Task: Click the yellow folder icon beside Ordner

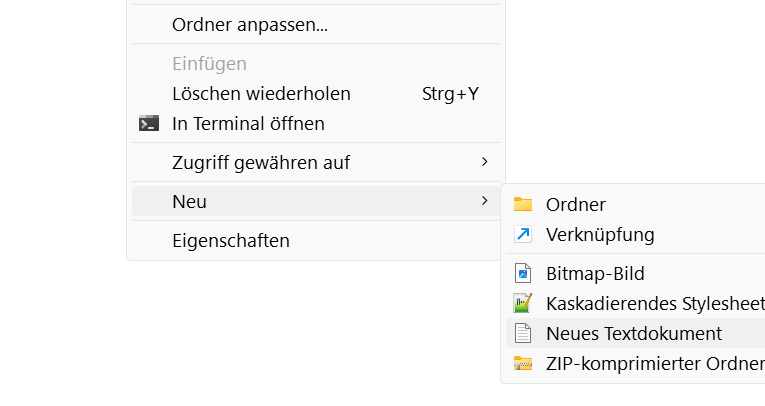Action: [x=523, y=205]
